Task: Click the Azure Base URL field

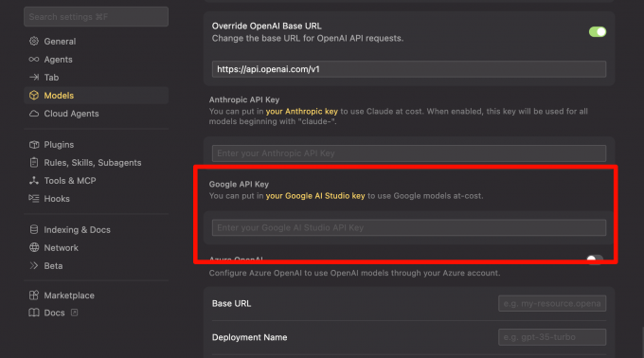Action: pyautogui.click(x=552, y=303)
